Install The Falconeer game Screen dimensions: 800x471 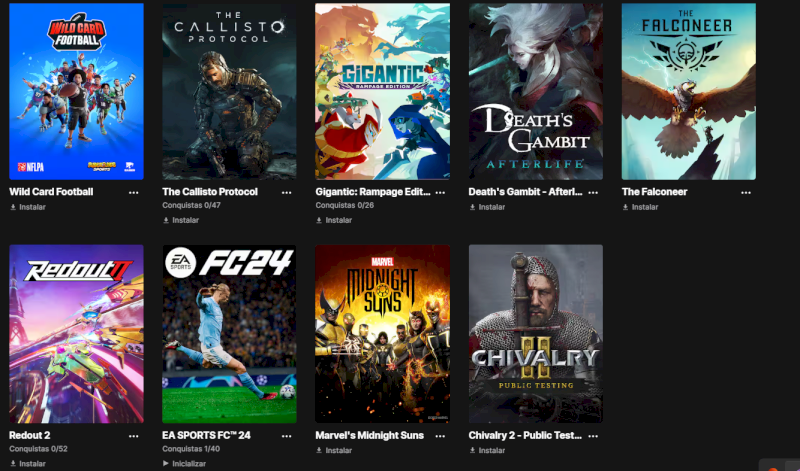(640, 207)
